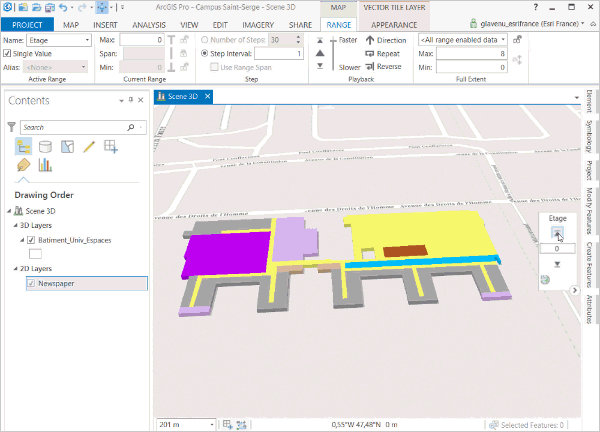Toggle the Newspaper layer checkbox
Screen dimensions: 600x432
click(x=31, y=284)
